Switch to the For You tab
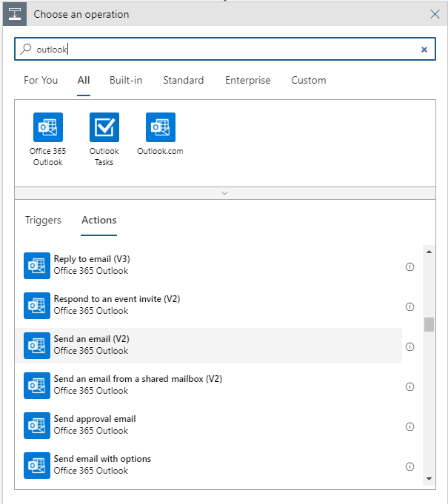 tap(41, 80)
